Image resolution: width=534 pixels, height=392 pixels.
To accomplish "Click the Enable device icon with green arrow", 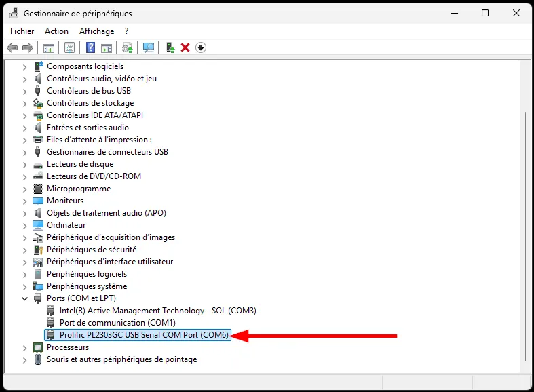I will pos(170,47).
